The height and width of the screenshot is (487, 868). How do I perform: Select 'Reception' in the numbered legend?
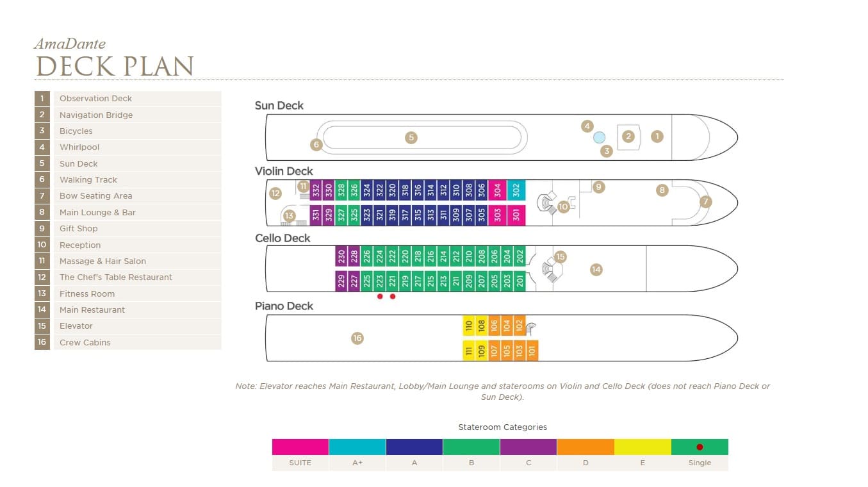(x=80, y=245)
